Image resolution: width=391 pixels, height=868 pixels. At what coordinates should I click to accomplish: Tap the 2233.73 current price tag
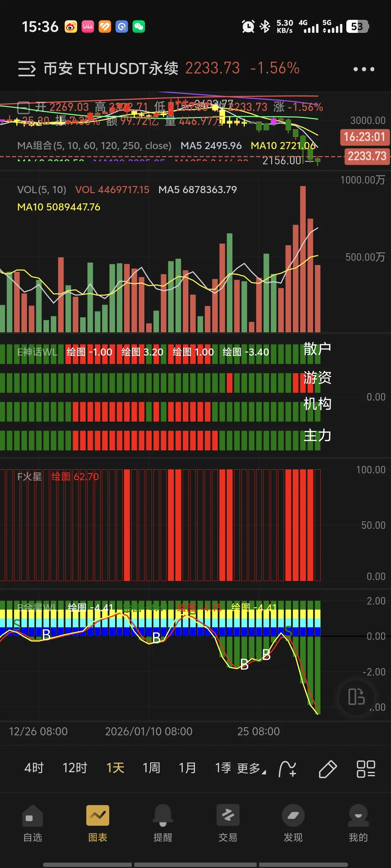(367, 156)
